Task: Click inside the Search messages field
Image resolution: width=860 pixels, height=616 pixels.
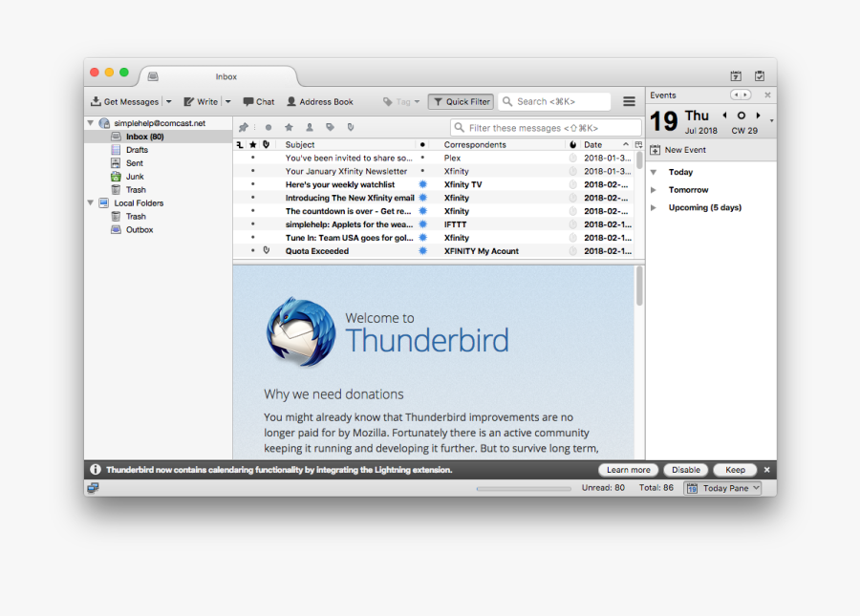Action: click(554, 100)
